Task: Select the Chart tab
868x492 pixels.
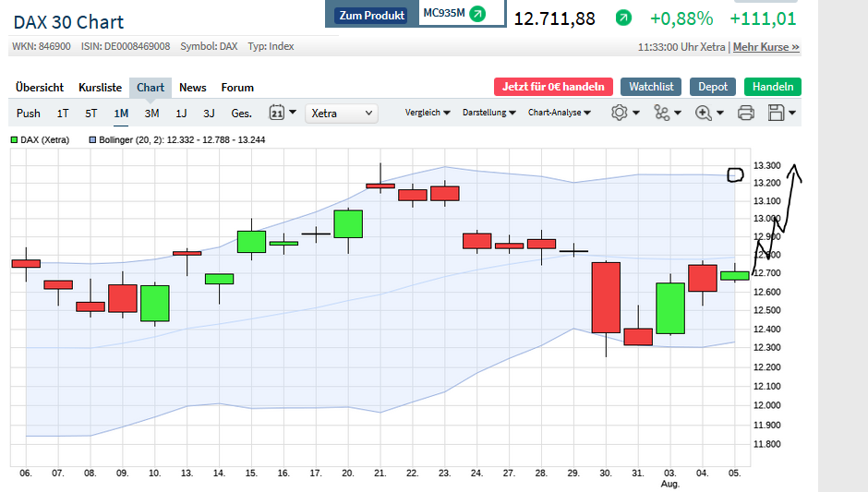Action: click(151, 88)
